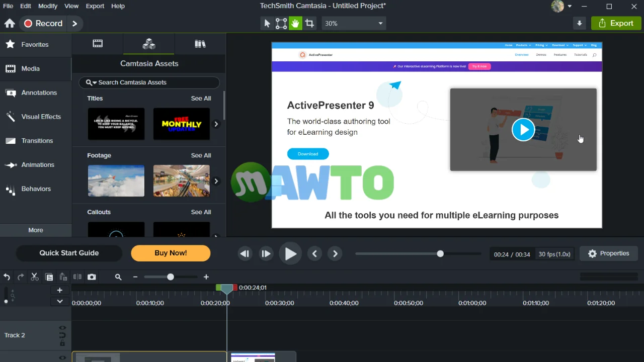
Task: Click the Favorites star icon
Action: tap(10, 44)
